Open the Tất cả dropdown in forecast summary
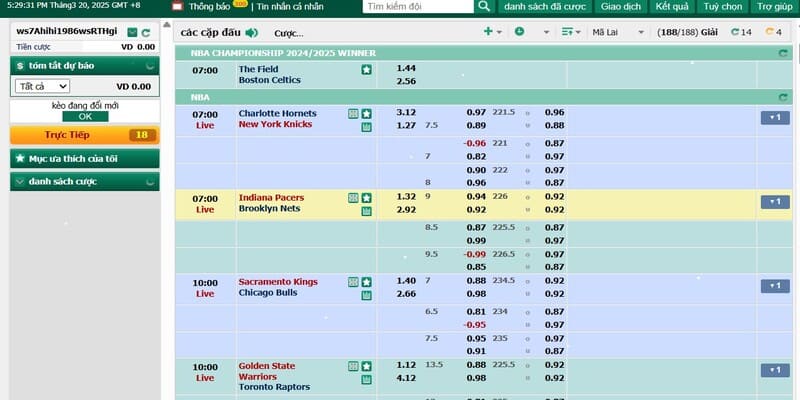The height and width of the screenshot is (400, 800). (42, 86)
